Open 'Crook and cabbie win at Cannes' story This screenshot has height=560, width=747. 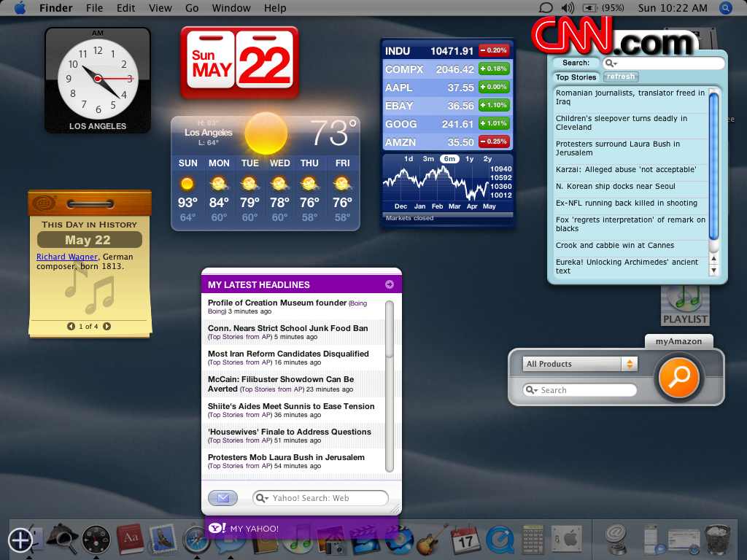tap(614, 245)
